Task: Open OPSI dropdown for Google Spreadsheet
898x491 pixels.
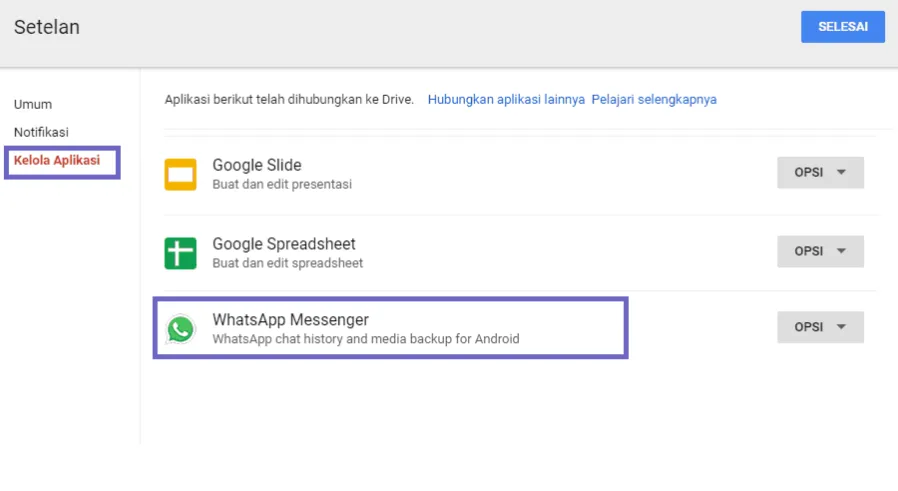Action: point(820,251)
